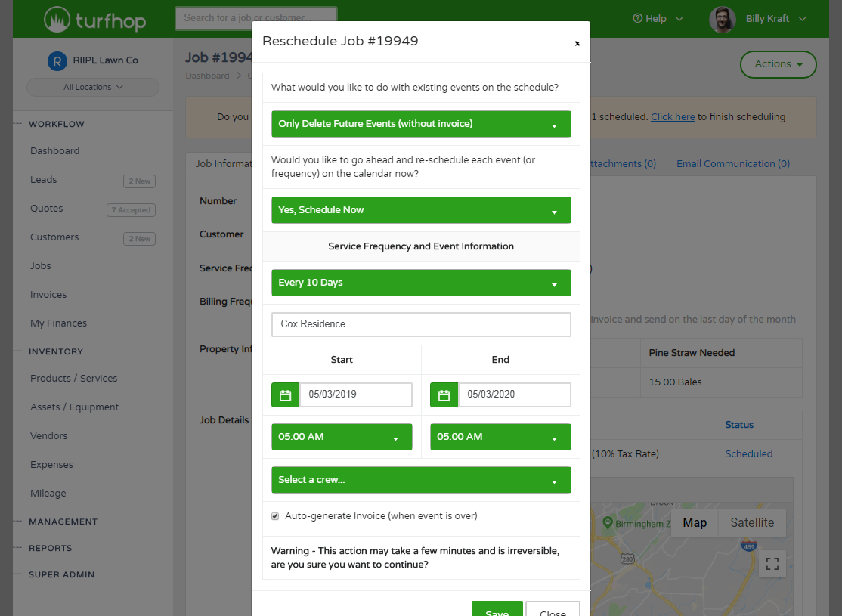The width and height of the screenshot is (842, 616).
Task: Click into the Cox Residence text field
Action: pyautogui.click(x=421, y=324)
